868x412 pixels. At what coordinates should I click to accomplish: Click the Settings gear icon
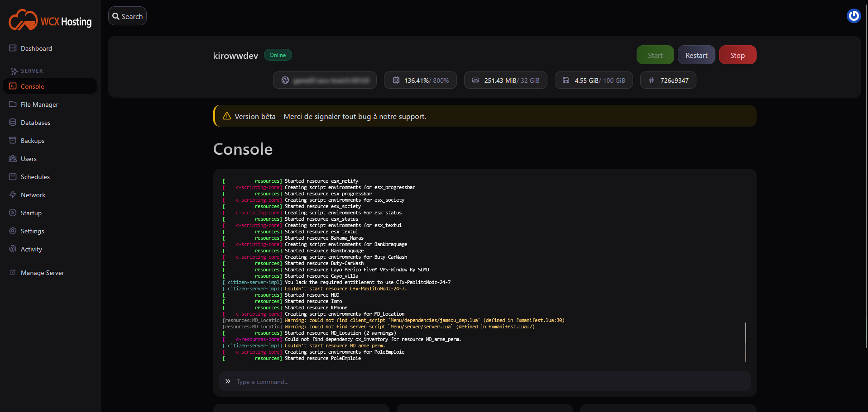(x=13, y=231)
